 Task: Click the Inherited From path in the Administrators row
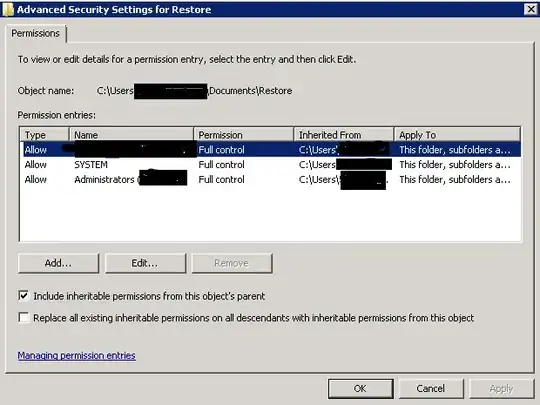coord(343,179)
